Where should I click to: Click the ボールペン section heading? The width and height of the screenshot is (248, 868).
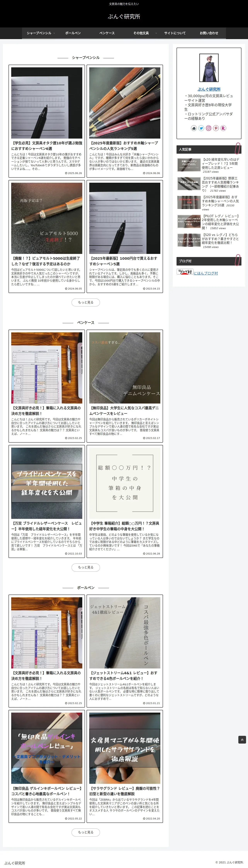(86, 588)
